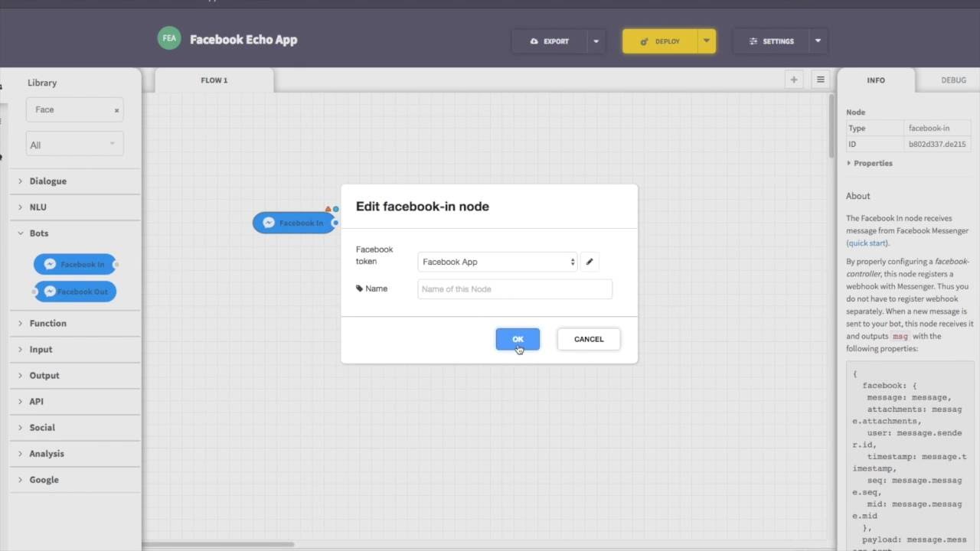Click the About heading in Info panel

pos(858,196)
